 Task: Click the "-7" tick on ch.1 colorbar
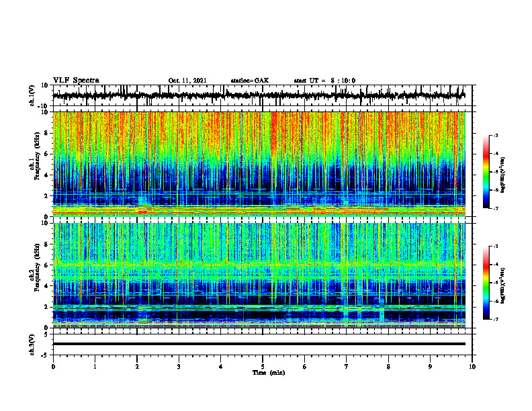[496, 208]
